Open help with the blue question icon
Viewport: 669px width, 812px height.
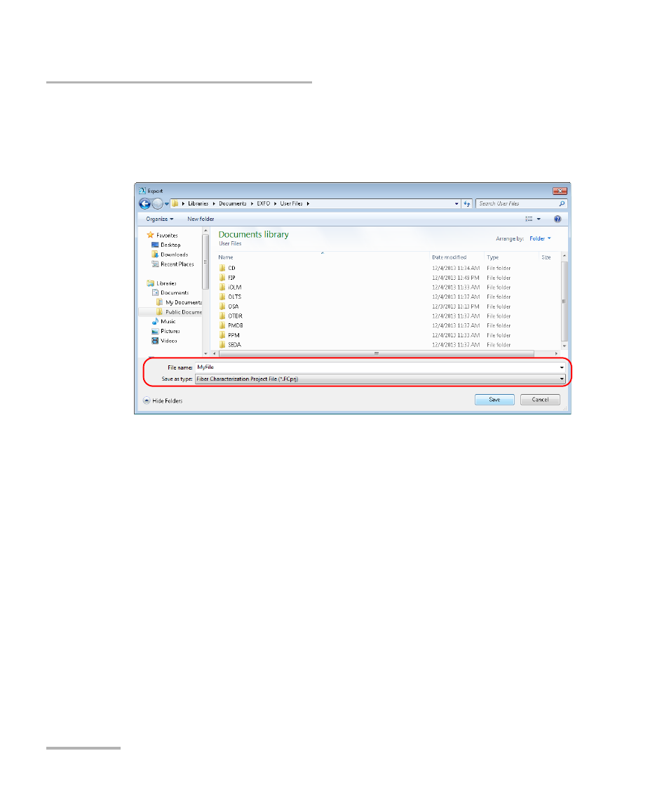click(557, 219)
